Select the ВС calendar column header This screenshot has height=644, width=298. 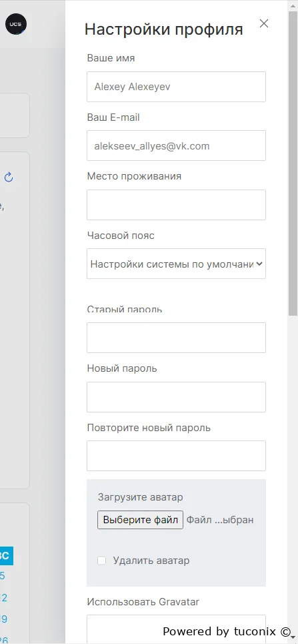coord(5,556)
